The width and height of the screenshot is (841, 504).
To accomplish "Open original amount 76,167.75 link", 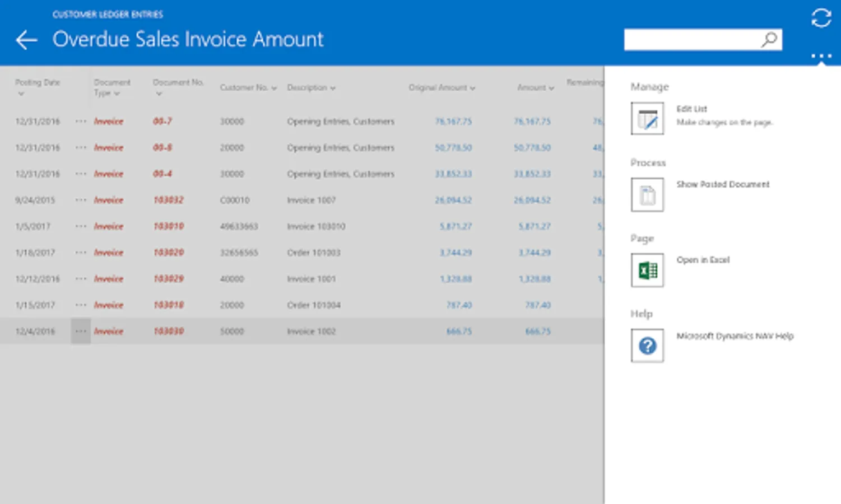I will [x=453, y=122].
